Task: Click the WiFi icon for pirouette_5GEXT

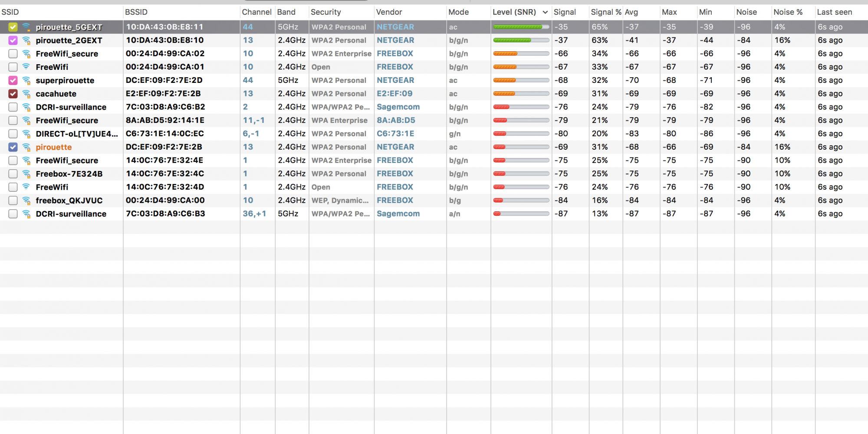Action: 26,27
